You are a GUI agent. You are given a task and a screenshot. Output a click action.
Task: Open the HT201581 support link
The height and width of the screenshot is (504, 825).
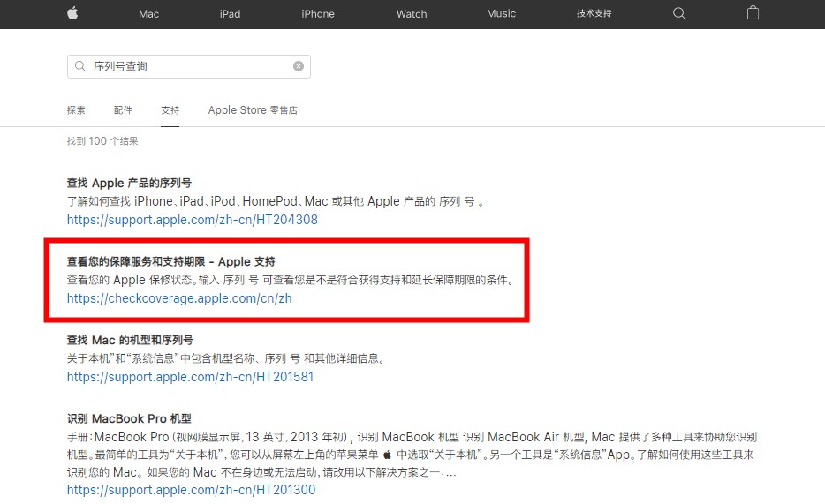tap(190, 377)
